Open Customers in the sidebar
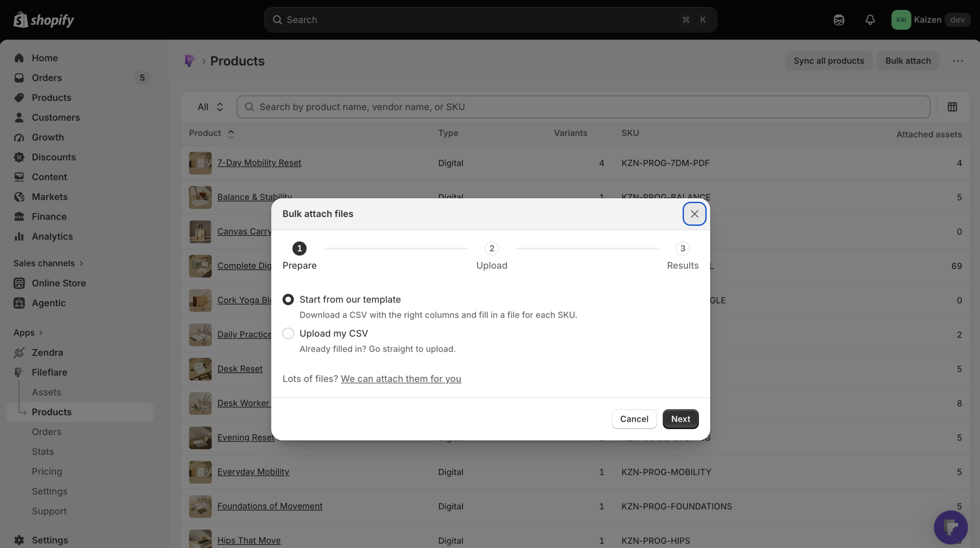Screen dimensions: 980x548 (x=80, y=117)
